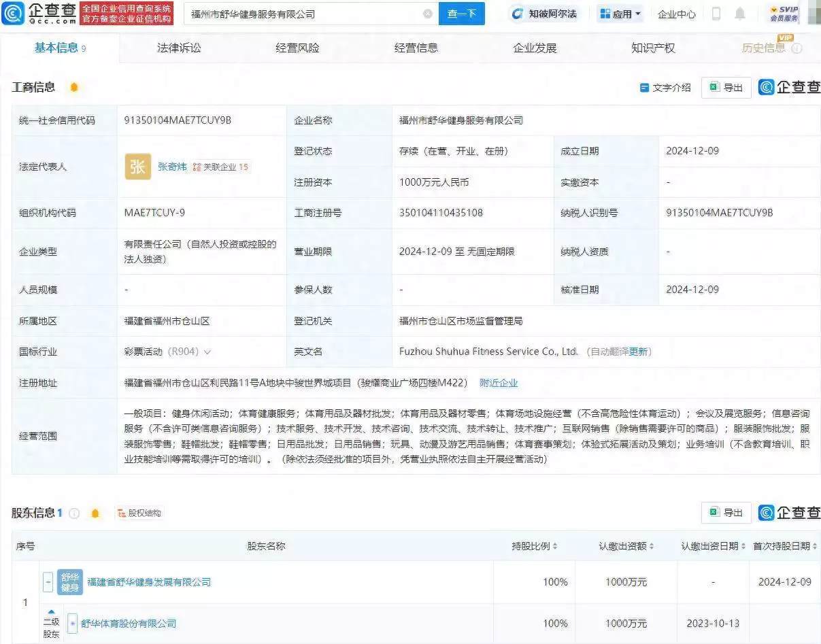This screenshot has height=644, width=821.
Task: Open the 股权结构 equity structure view
Action: pos(139,513)
